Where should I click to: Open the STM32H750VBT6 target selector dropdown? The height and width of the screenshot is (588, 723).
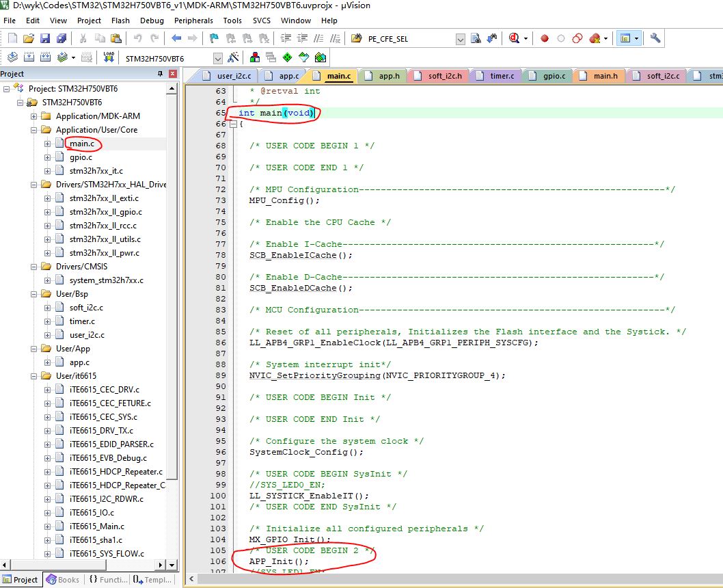(218, 58)
